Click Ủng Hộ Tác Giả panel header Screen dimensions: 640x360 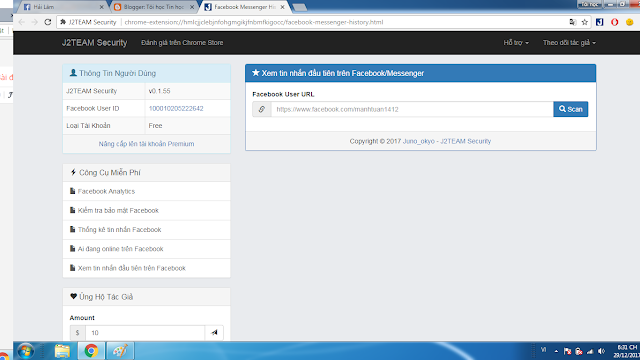(x=147, y=297)
